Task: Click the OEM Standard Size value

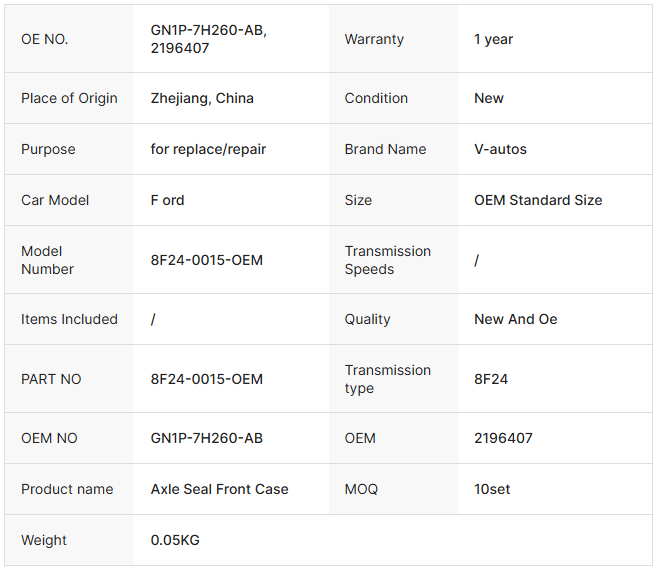Action: coord(538,200)
